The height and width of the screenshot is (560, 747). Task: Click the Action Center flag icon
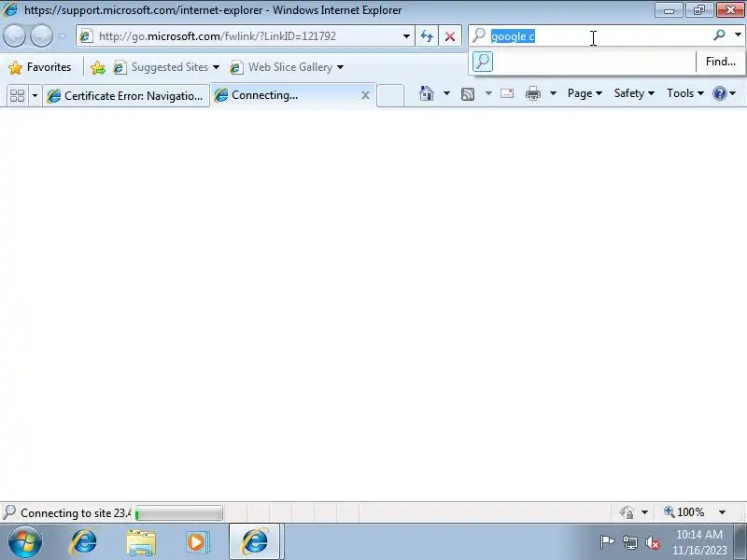click(x=607, y=542)
